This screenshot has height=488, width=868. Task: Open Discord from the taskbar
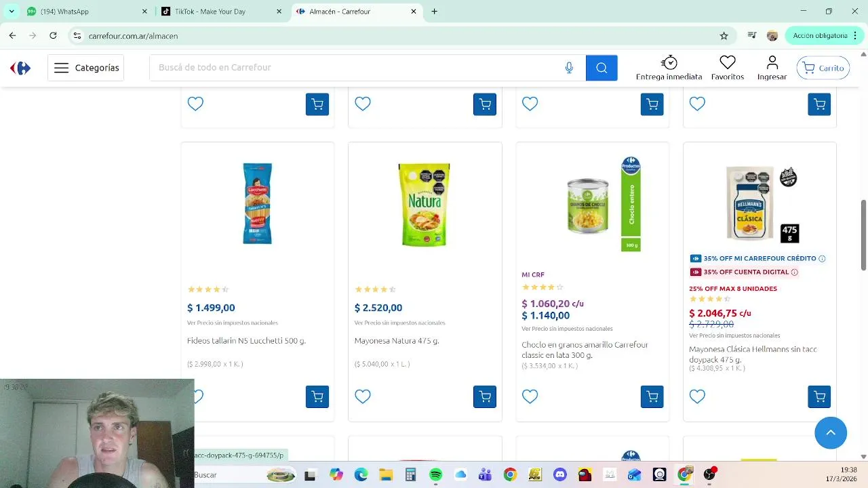tap(560, 475)
